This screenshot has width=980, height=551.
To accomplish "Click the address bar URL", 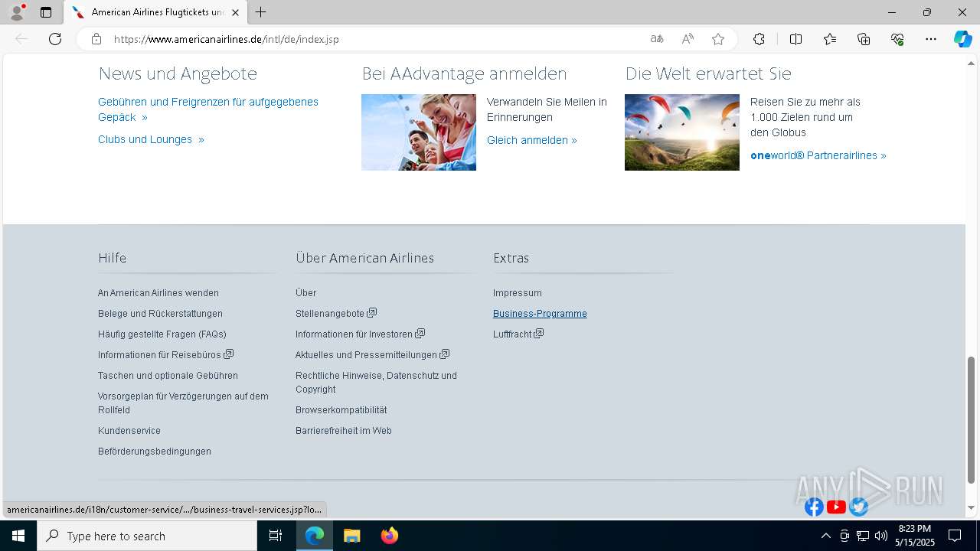I will [226, 39].
